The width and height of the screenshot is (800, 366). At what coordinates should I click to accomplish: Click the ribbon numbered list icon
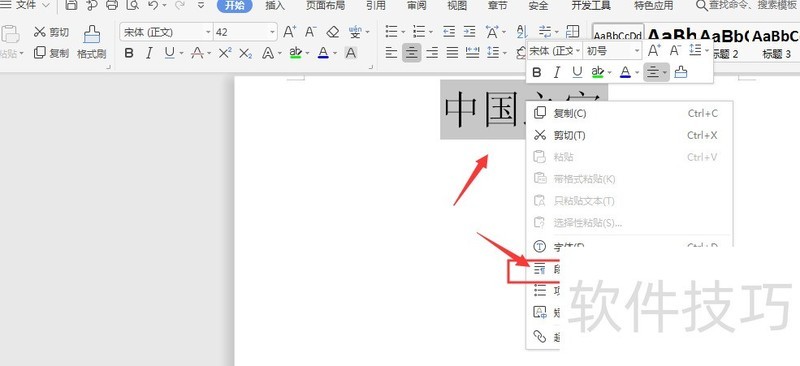click(x=419, y=32)
